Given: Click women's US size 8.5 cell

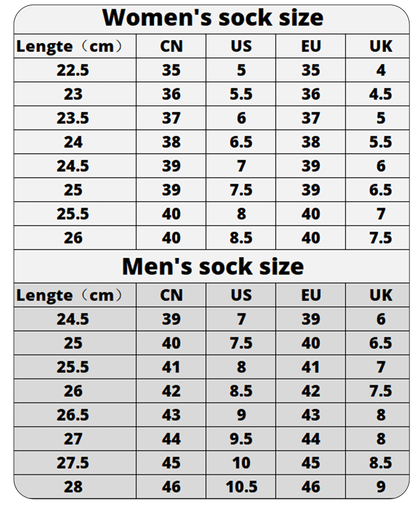Looking at the screenshot, I should point(241,238).
